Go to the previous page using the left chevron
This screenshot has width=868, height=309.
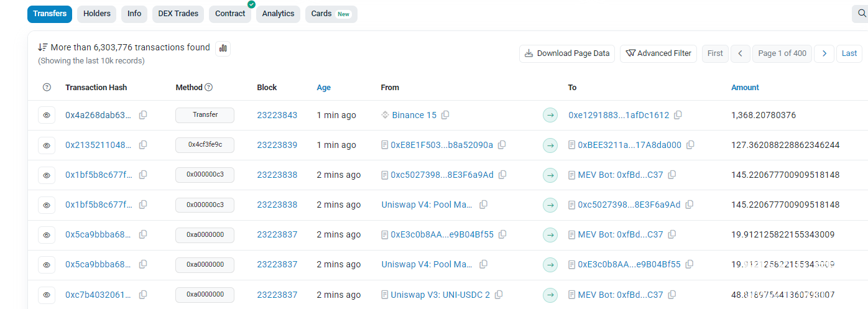(x=740, y=53)
